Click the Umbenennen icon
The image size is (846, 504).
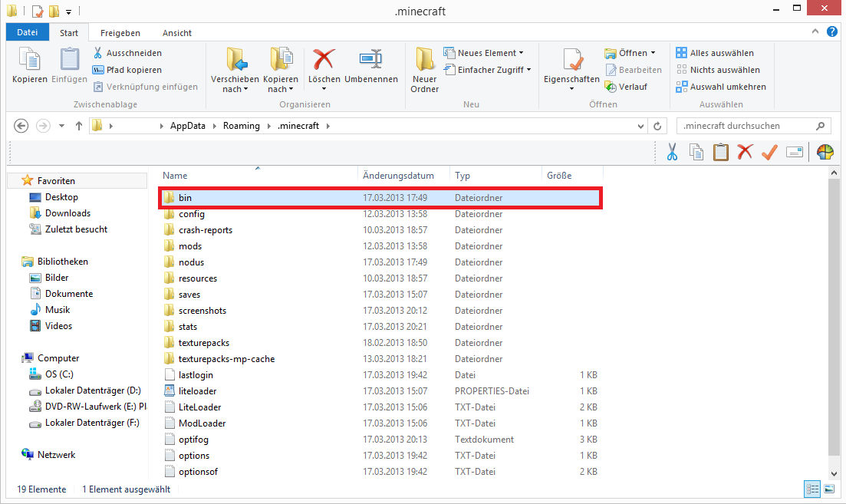point(370,59)
